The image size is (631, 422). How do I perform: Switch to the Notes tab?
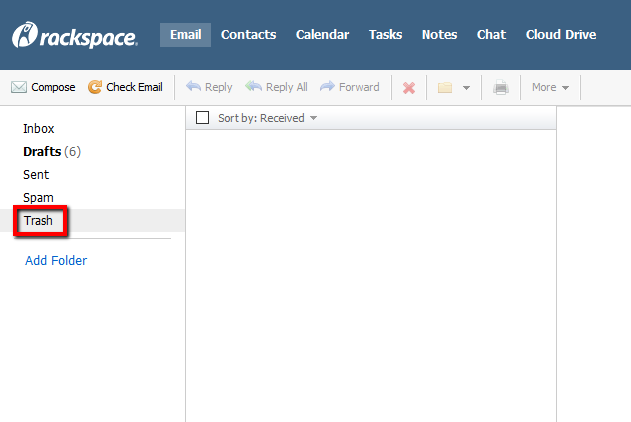[439, 35]
